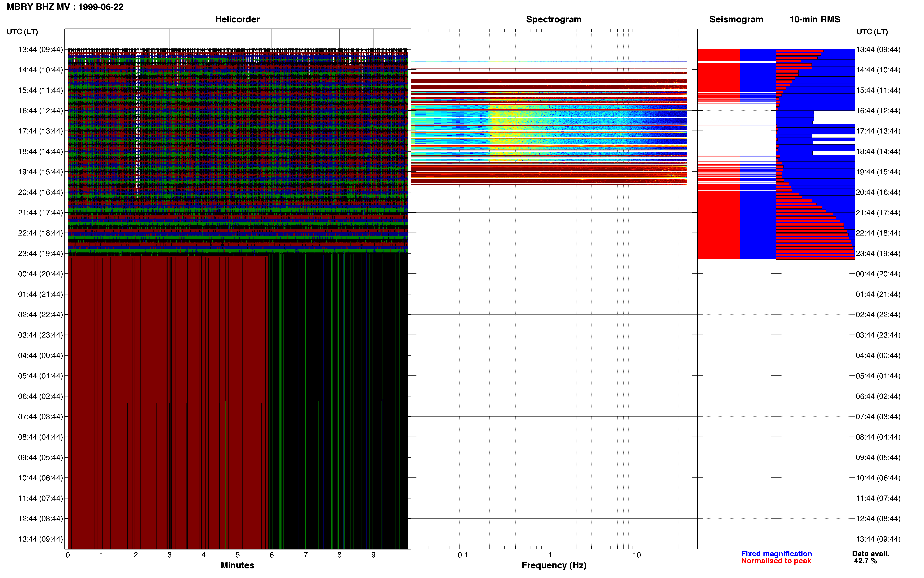Click the '0' tick on Minutes axis

(x=68, y=555)
